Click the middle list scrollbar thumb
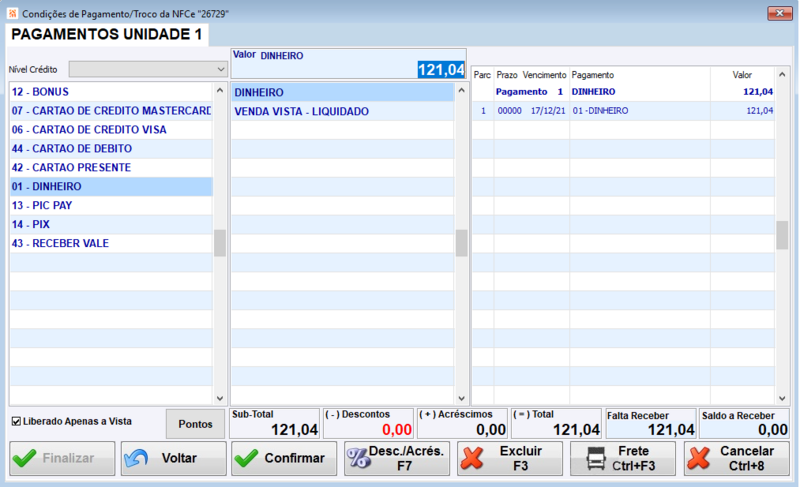This screenshot has width=800, height=487. pyautogui.click(x=461, y=243)
